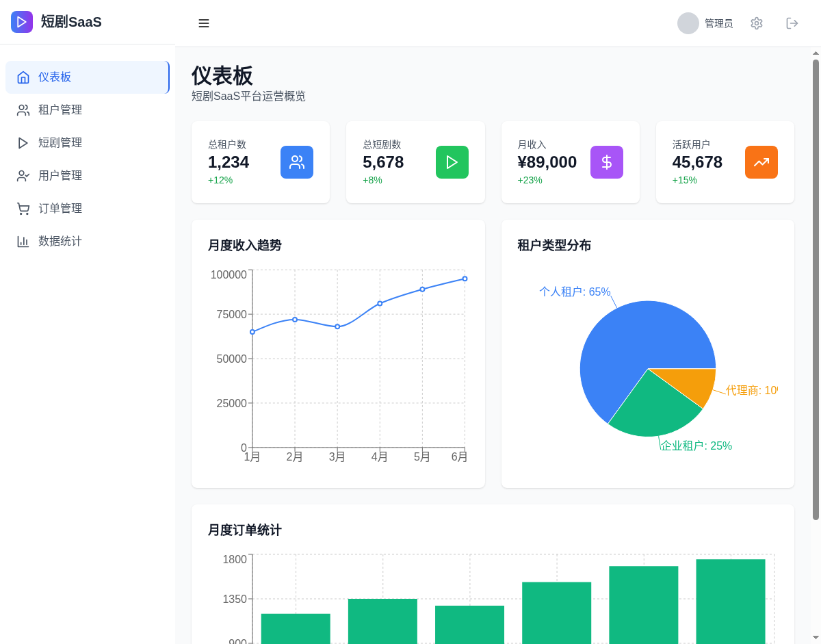Open 租户管理 in the sidebar
This screenshot has height=644, width=821.
tap(60, 110)
